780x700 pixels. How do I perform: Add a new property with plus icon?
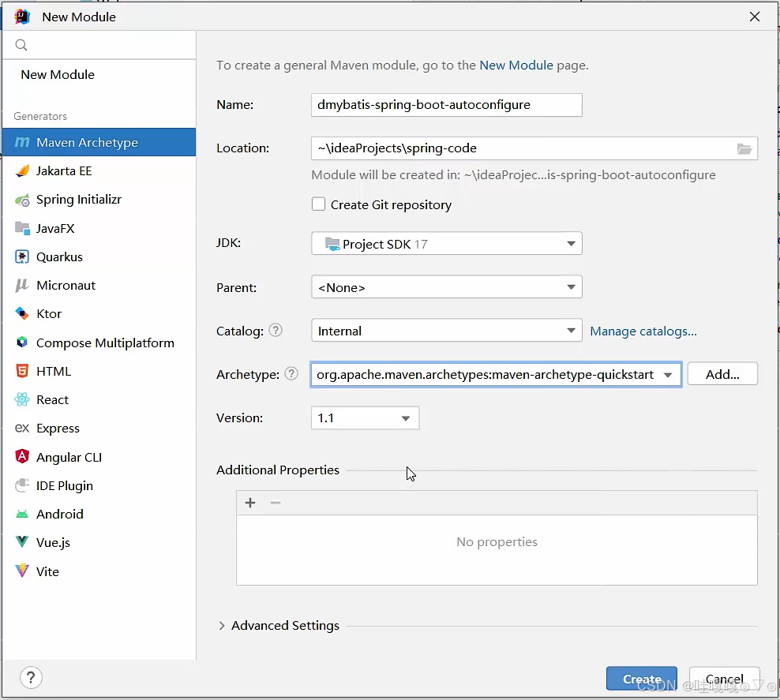click(x=250, y=503)
